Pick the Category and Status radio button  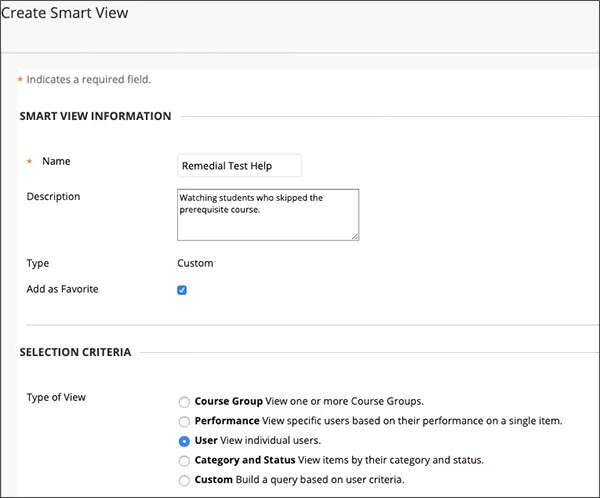click(x=183, y=461)
